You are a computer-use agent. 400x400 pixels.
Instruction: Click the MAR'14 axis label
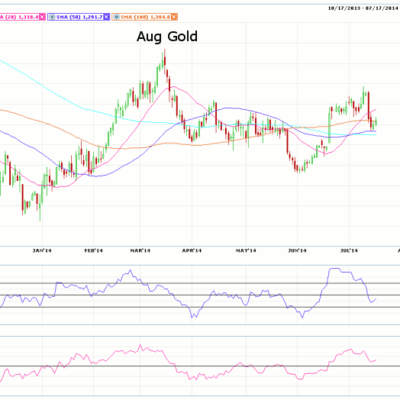pyautogui.click(x=140, y=251)
